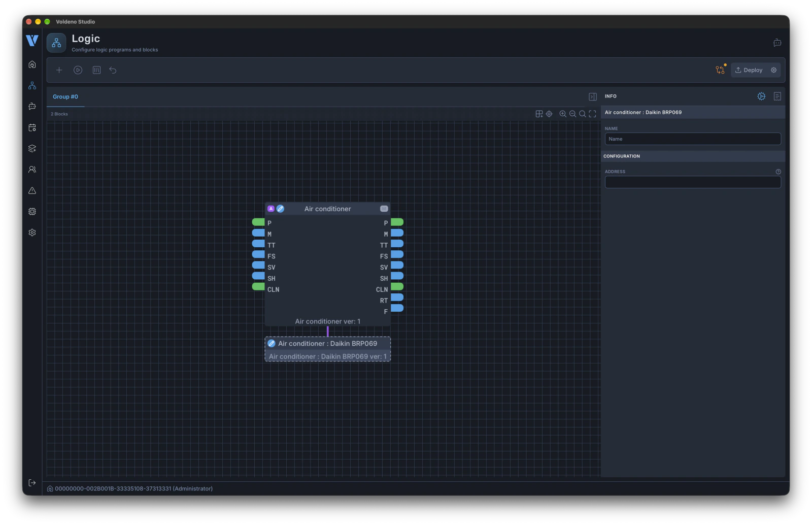Viewport: 812px width, 525px height.
Task: Open Users icon in left sidebar
Action: (32, 170)
